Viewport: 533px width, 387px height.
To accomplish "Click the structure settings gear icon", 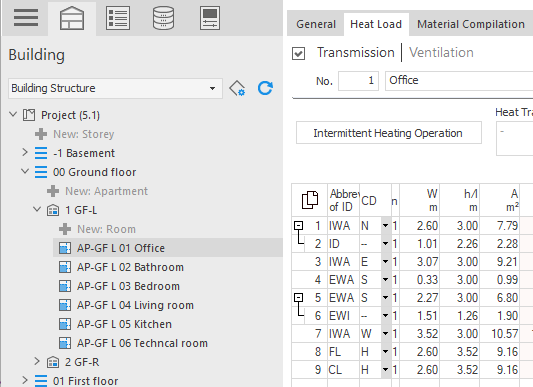I will [x=237, y=88].
